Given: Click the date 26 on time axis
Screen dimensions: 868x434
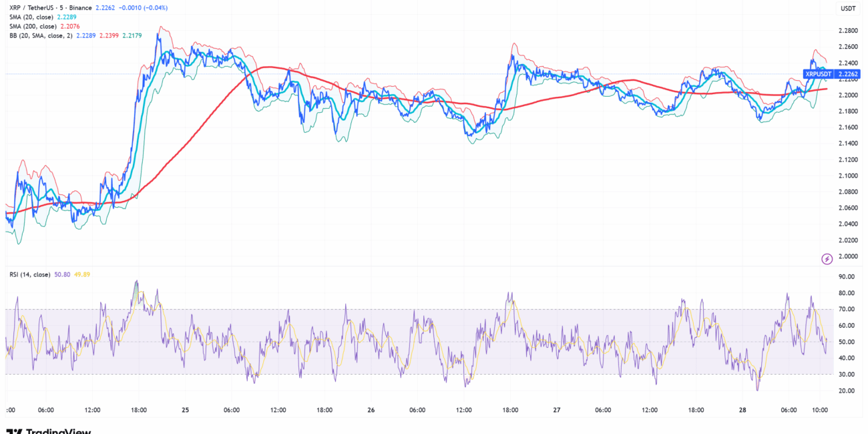Looking at the screenshot, I should [370, 411].
